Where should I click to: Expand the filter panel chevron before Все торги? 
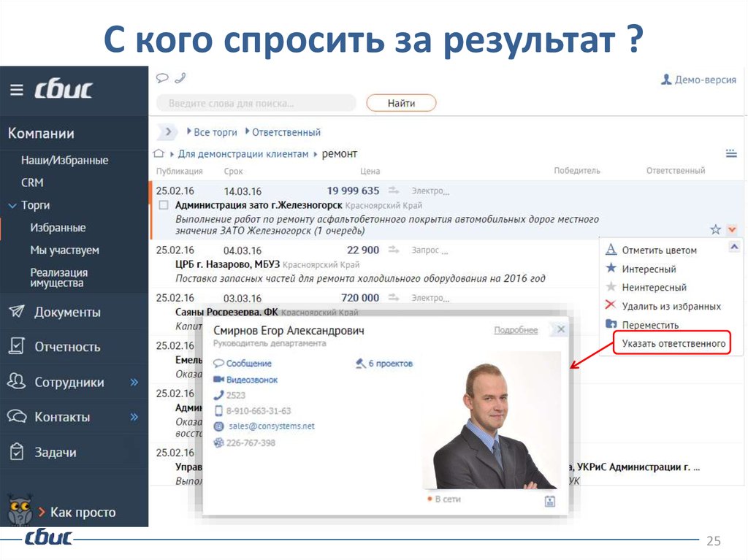[x=167, y=131]
